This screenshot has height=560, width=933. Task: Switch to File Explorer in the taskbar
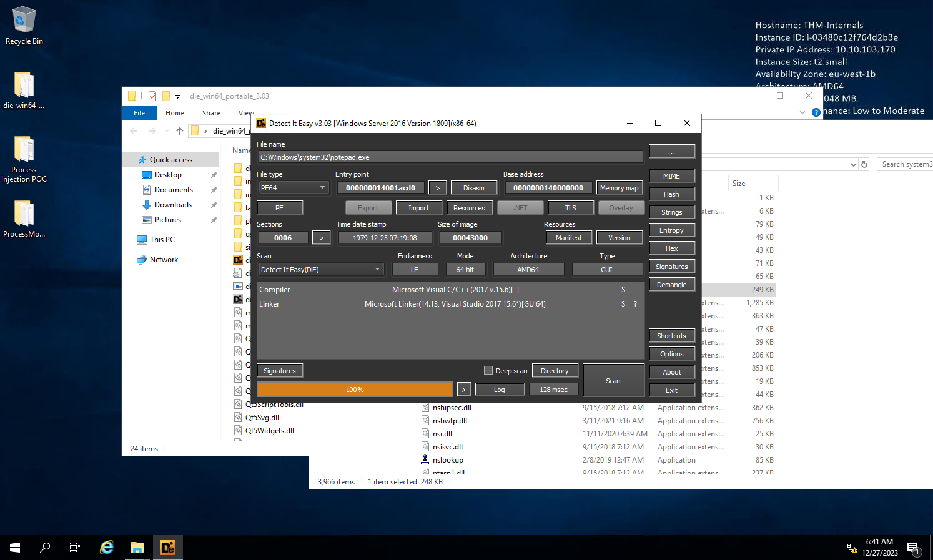click(137, 548)
